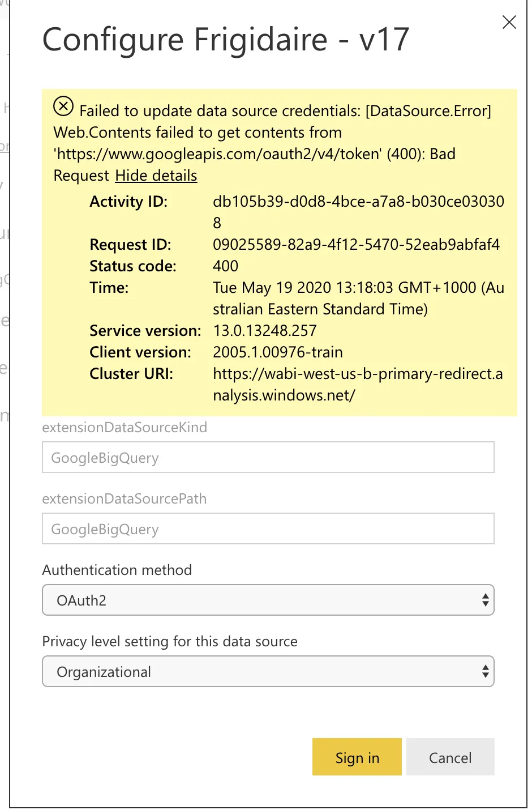Open the Authentication method OAuth2 dropdown
Viewport: 532px width, 810px height.
(x=268, y=600)
